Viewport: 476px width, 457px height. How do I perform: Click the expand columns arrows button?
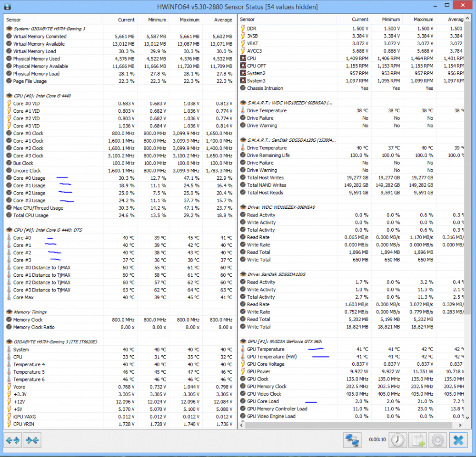[x=13, y=440]
